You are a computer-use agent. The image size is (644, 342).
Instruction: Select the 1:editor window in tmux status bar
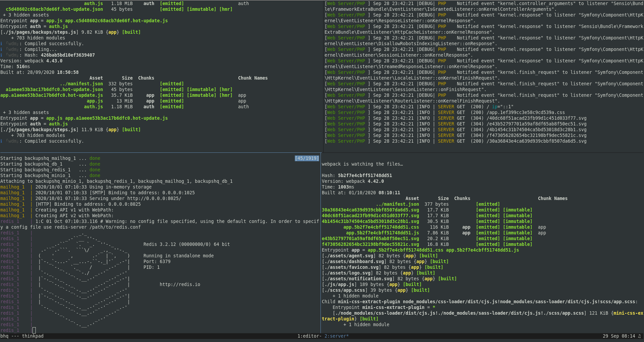click(309, 336)
